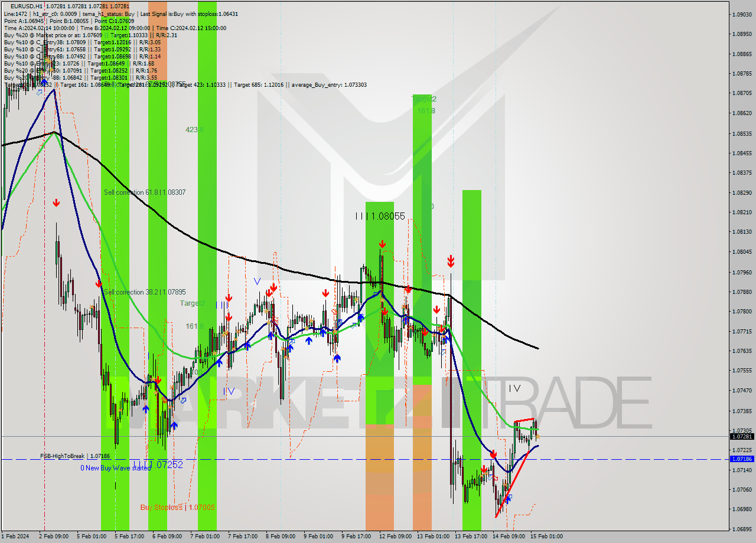Click the 1.06980 price axis label
The image size is (756, 543).
click(742, 509)
